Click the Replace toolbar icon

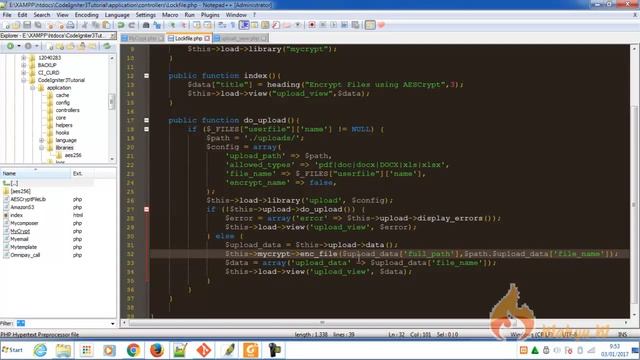[157, 25]
